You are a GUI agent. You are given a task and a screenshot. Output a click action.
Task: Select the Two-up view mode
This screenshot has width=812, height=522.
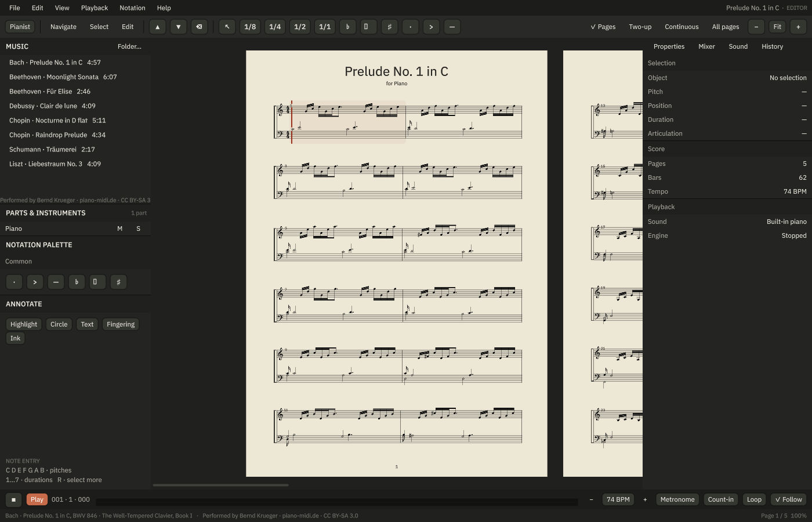tap(640, 27)
